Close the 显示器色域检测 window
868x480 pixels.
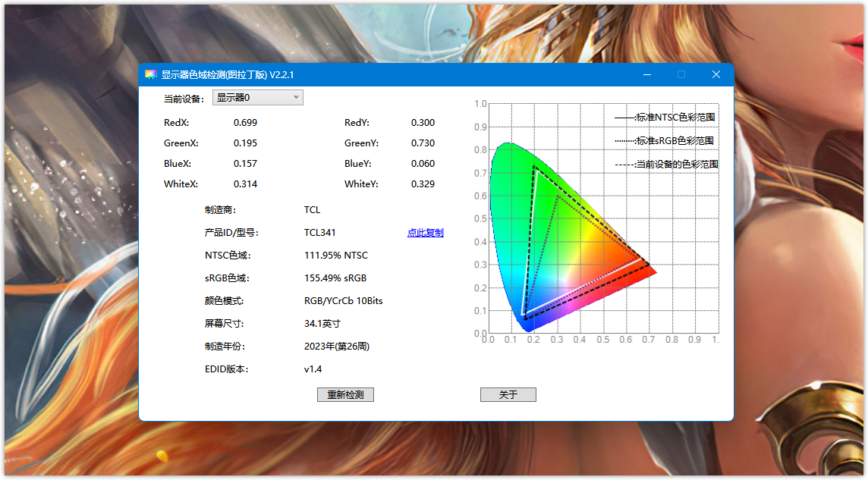coord(715,74)
